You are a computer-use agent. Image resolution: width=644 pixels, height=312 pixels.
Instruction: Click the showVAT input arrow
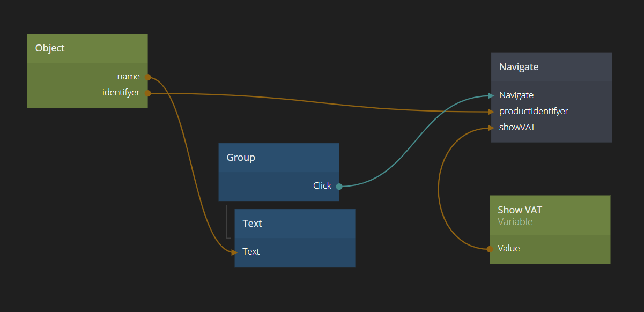coord(491,128)
